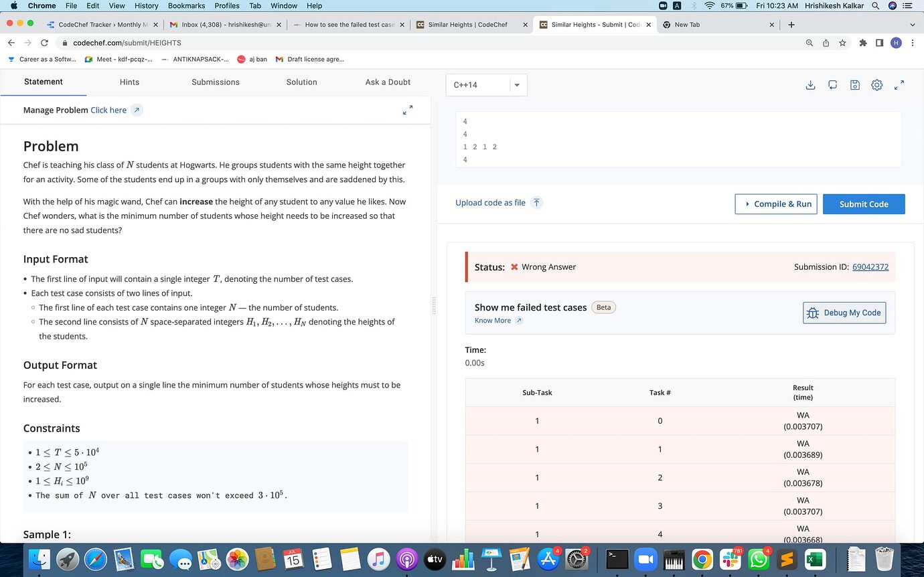Click the upload arrow beside Upload code as file

click(536, 203)
